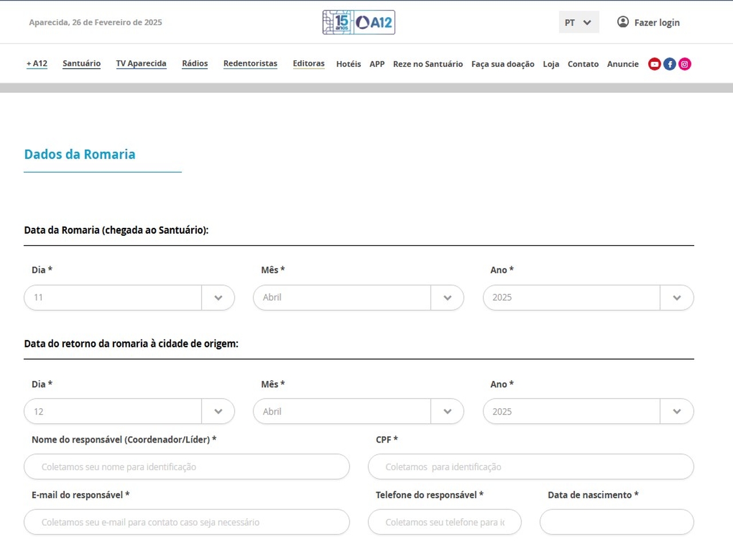Open the Facebook social icon
This screenshot has width=733, height=560.
pos(669,64)
